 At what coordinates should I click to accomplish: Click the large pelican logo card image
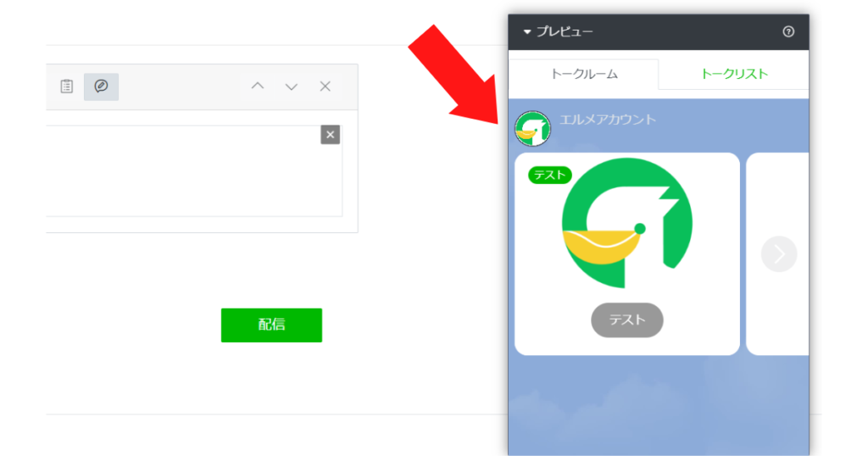626,223
